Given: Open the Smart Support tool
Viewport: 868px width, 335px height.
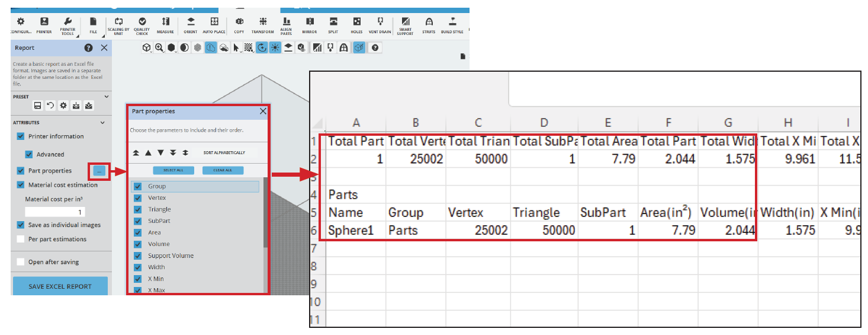Looking at the screenshot, I should click(x=405, y=25).
